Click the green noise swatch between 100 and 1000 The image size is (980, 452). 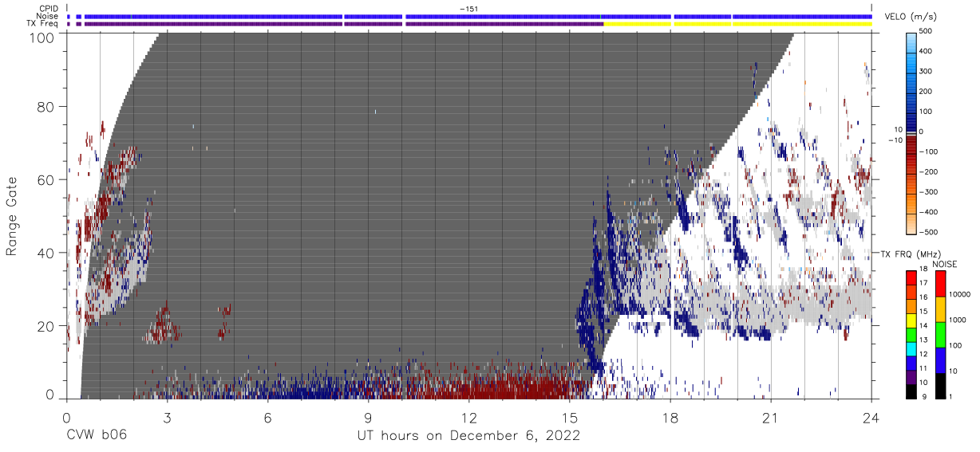(x=940, y=334)
